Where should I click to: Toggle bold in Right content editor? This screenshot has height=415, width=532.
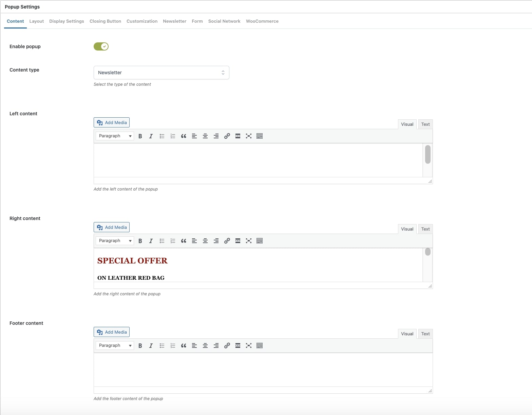[x=140, y=241]
